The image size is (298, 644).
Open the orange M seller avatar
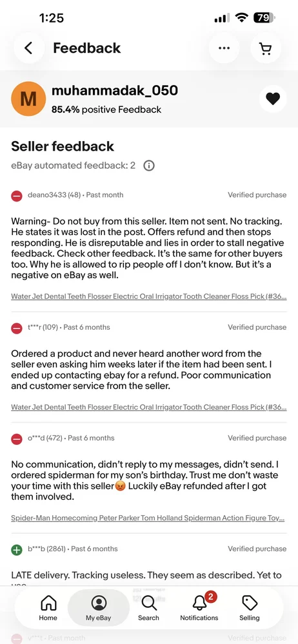(28, 99)
